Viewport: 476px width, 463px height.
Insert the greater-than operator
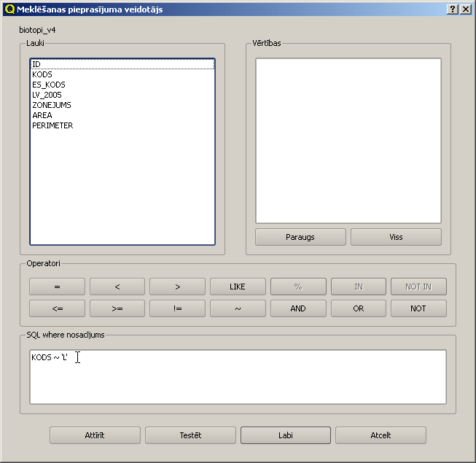177,287
